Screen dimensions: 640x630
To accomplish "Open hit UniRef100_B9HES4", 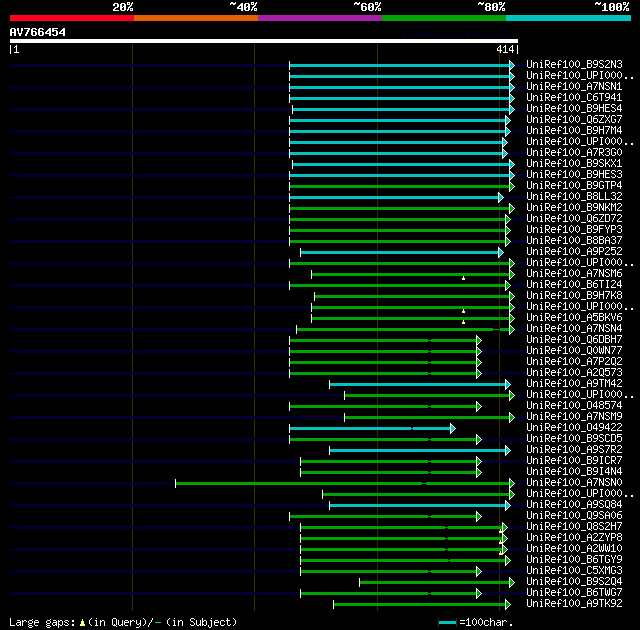I will click(574, 109).
